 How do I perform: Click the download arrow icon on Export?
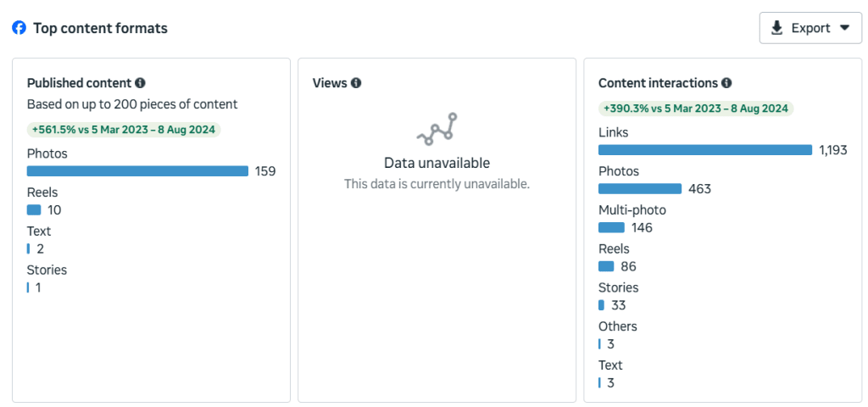pyautogui.click(x=776, y=28)
